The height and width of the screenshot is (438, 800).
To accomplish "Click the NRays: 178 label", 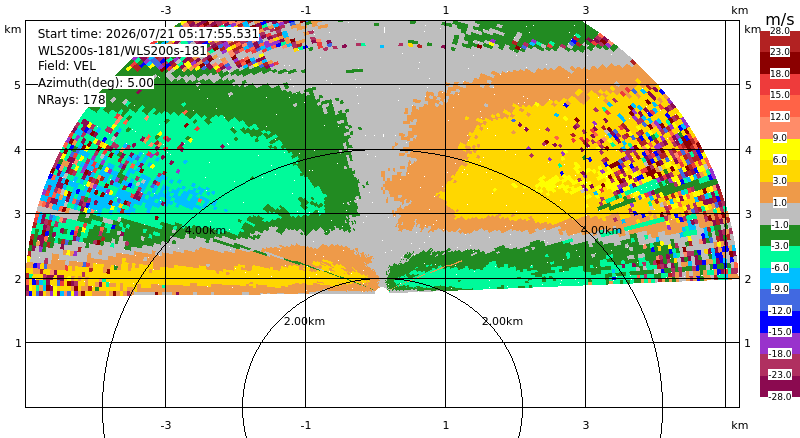I will [71, 100].
